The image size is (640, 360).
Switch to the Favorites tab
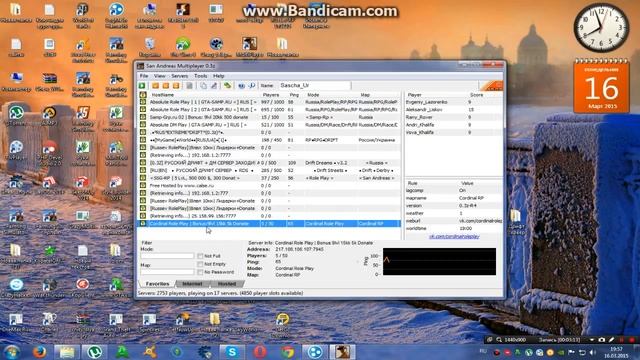click(158, 284)
